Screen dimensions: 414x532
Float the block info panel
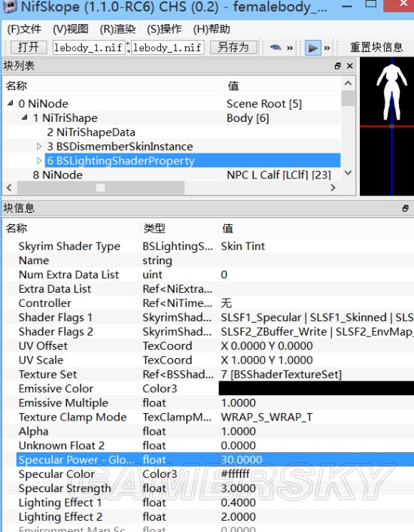coord(406,208)
